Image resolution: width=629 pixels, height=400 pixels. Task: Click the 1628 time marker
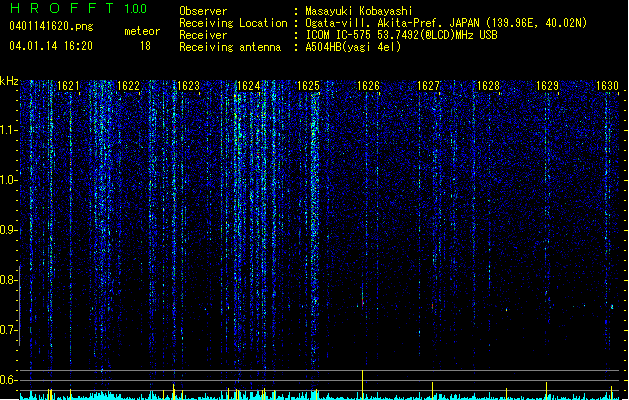[488, 86]
